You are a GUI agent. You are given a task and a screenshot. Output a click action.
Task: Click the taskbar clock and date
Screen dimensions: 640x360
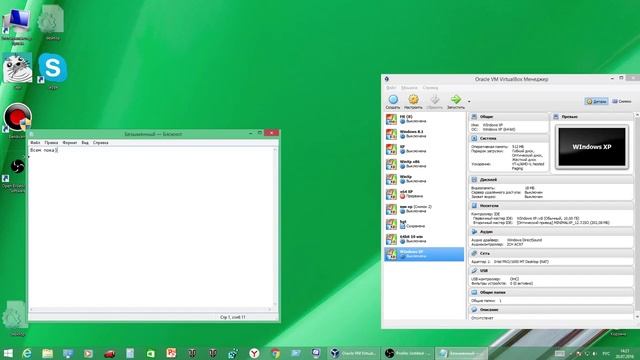click(624, 353)
